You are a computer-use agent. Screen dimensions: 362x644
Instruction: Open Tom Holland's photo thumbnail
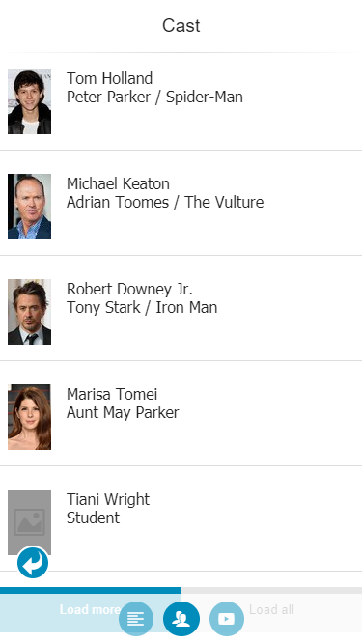[x=30, y=101]
